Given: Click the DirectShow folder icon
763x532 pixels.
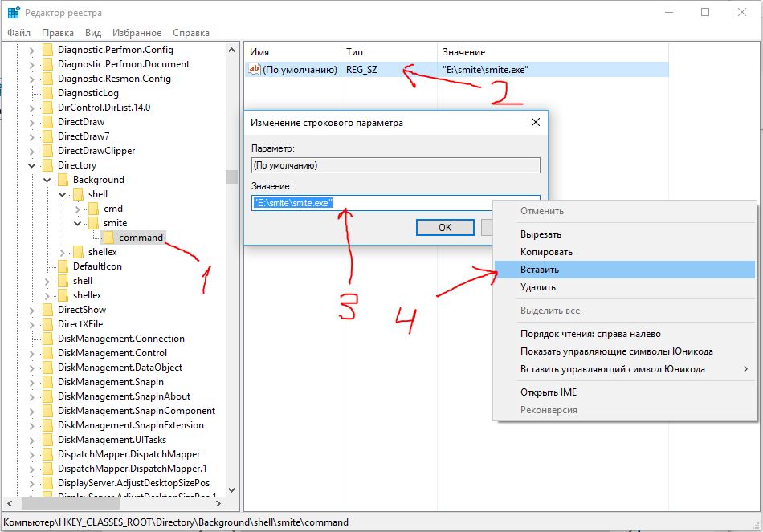Looking at the screenshot, I should pos(47,310).
